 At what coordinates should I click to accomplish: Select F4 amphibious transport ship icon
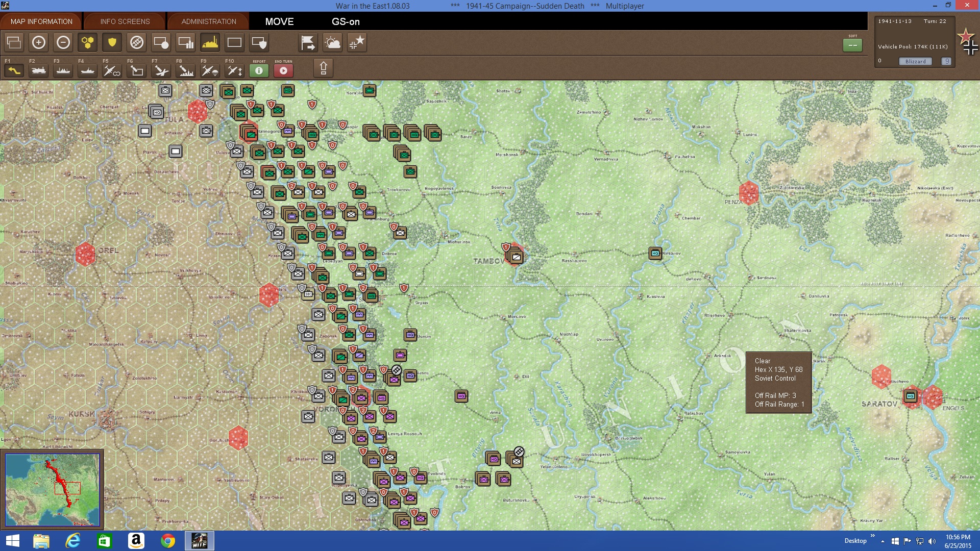(x=87, y=70)
